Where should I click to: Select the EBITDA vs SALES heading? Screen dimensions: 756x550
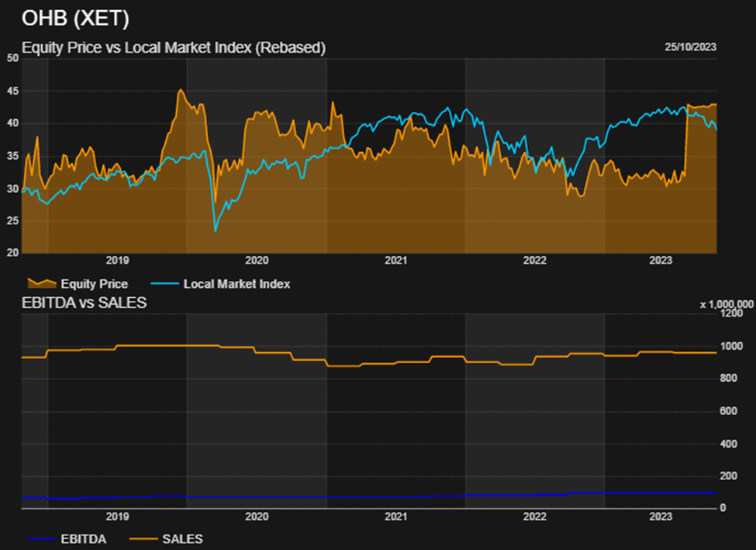pos(84,303)
